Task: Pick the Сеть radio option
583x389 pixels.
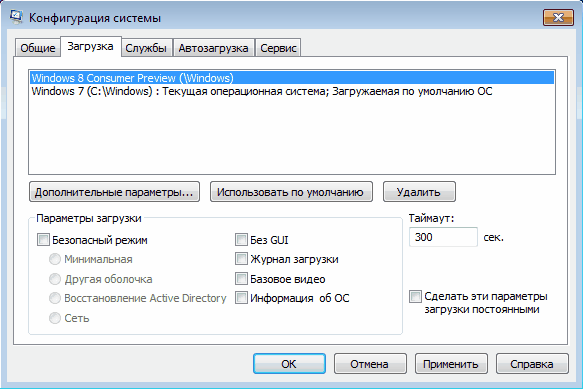Action: [x=55, y=318]
